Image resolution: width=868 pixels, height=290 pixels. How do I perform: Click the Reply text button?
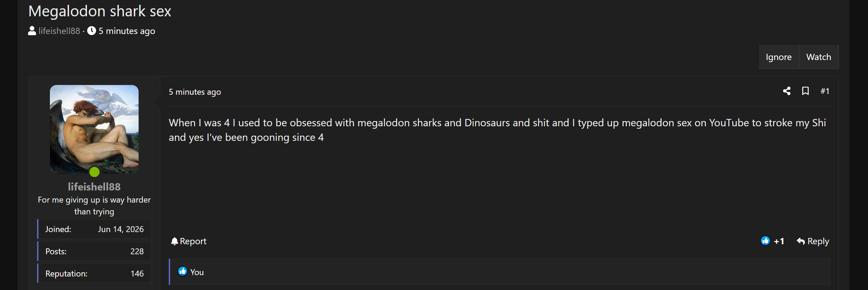[x=818, y=241]
